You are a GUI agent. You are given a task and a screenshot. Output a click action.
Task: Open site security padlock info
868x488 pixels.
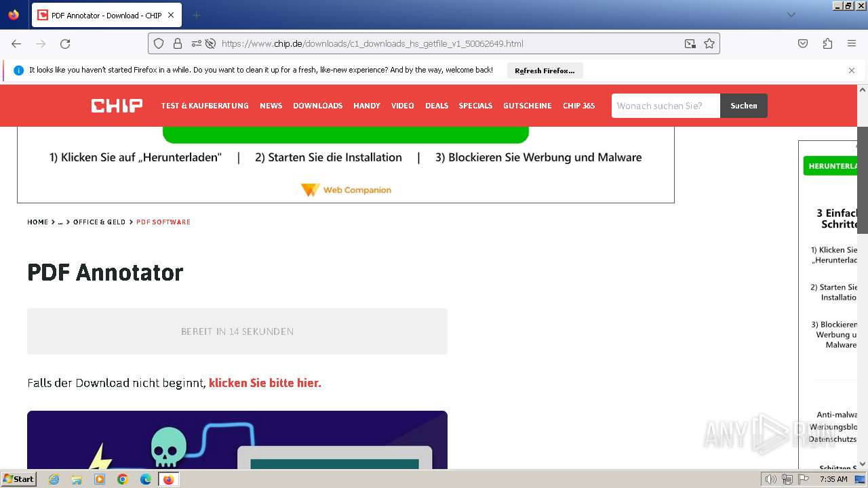point(178,43)
